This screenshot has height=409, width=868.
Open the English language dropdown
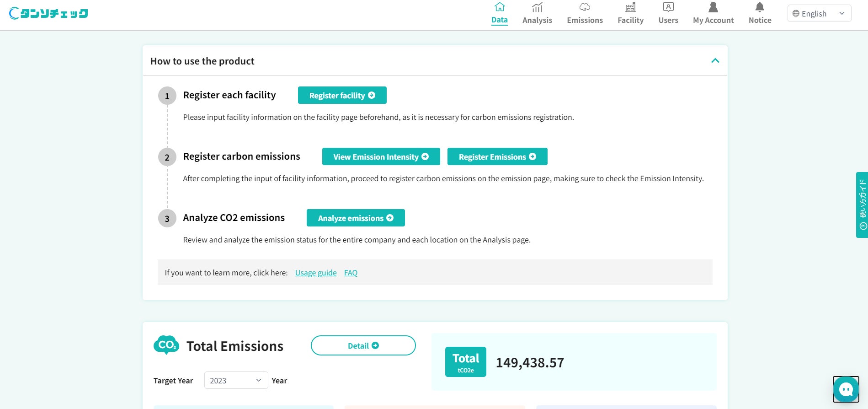coord(819,14)
